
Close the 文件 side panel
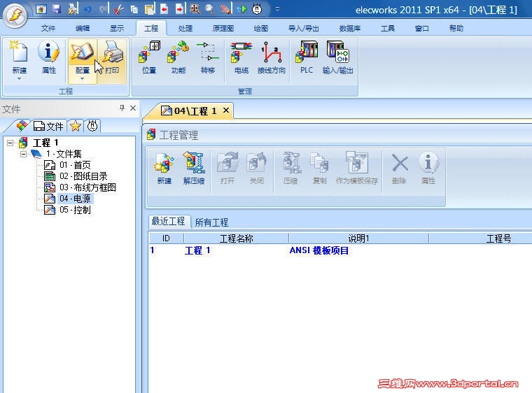[133, 108]
